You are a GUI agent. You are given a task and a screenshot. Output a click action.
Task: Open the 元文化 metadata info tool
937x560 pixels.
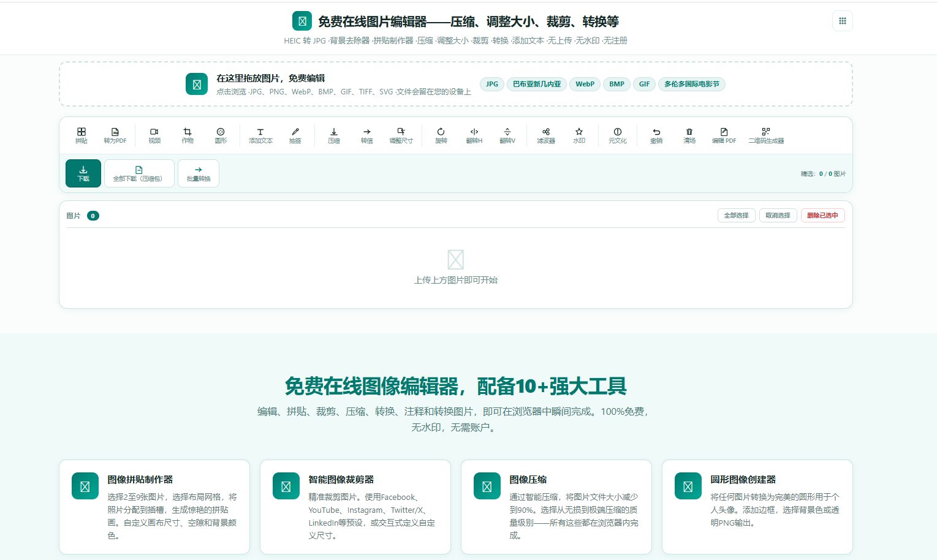pyautogui.click(x=618, y=135)
